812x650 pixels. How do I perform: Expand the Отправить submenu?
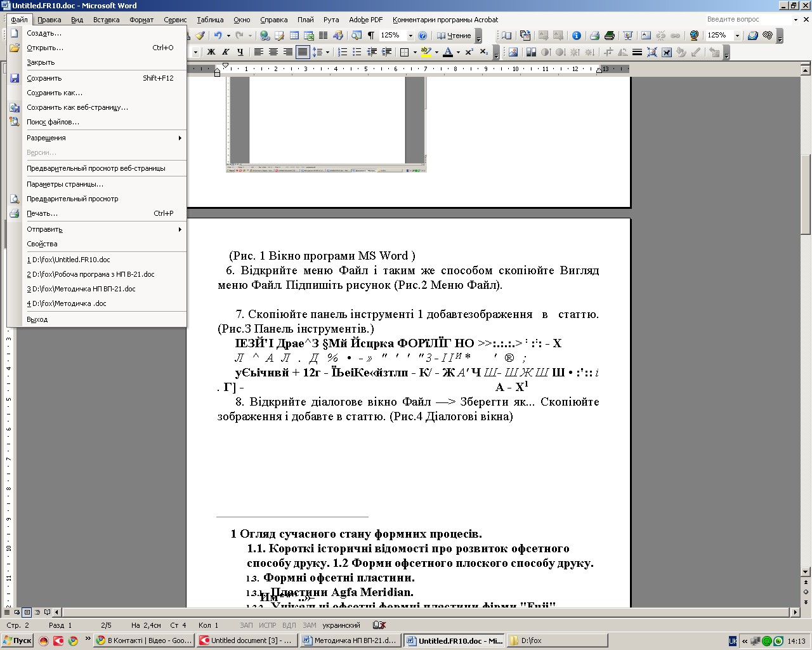click(96, 229)
